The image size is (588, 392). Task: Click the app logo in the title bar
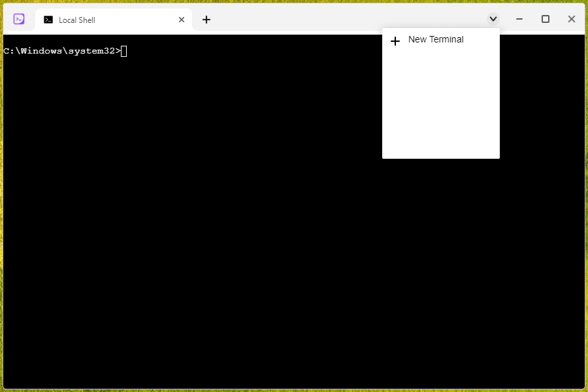coord(18,19)
